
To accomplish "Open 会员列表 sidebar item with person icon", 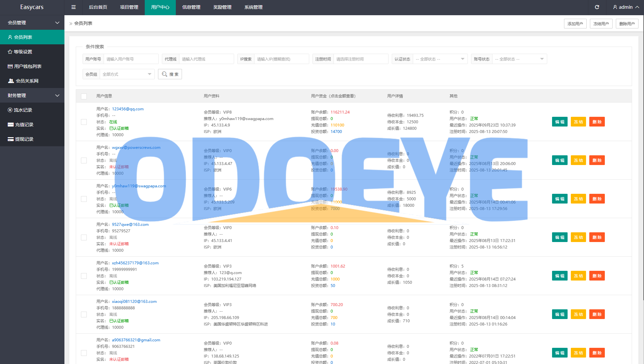I will coord(23,37).
